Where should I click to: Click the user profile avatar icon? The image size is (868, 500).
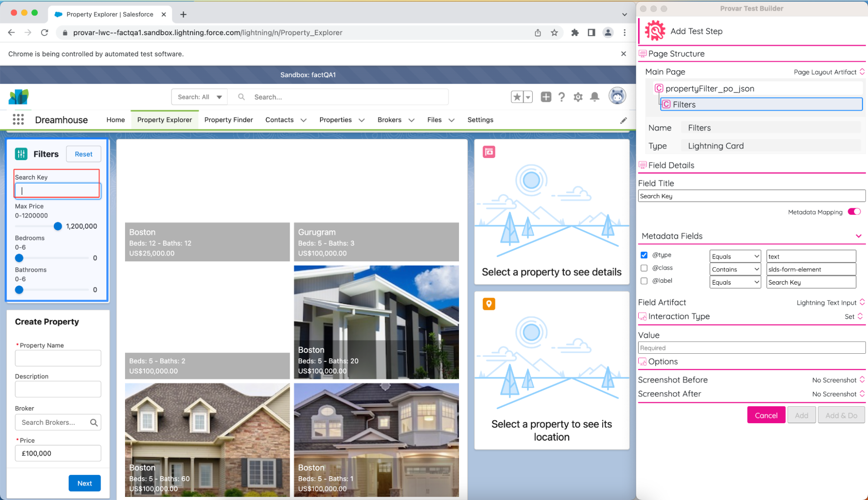click(x=617, y=96)
